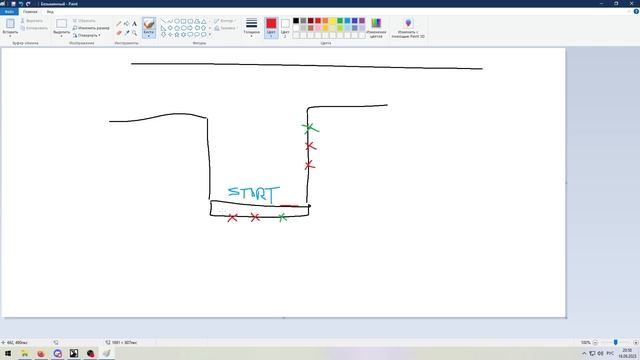Image resolution: width=640 pixels, height=360 pixels.
Task: Pick the yellow color swatch
Action: pos(333,21)
